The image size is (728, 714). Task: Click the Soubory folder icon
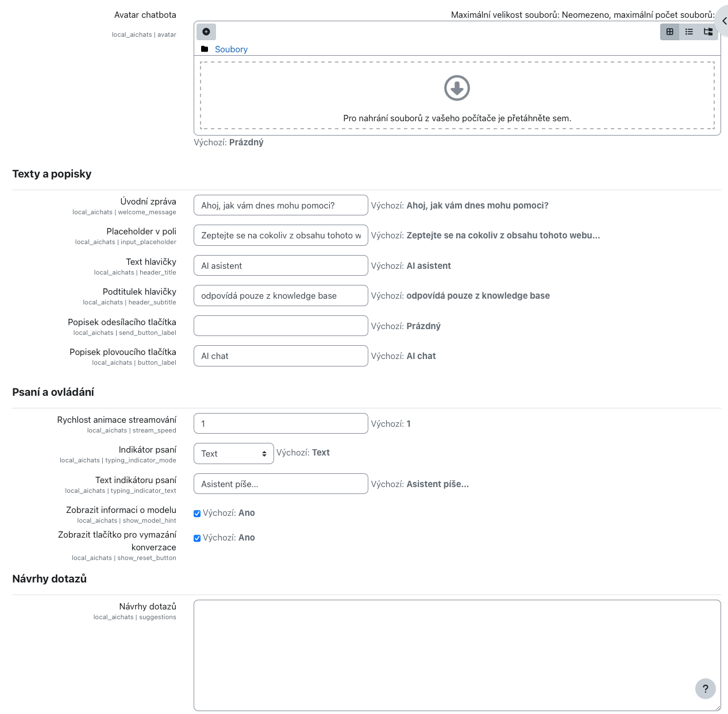pos(205,49)
